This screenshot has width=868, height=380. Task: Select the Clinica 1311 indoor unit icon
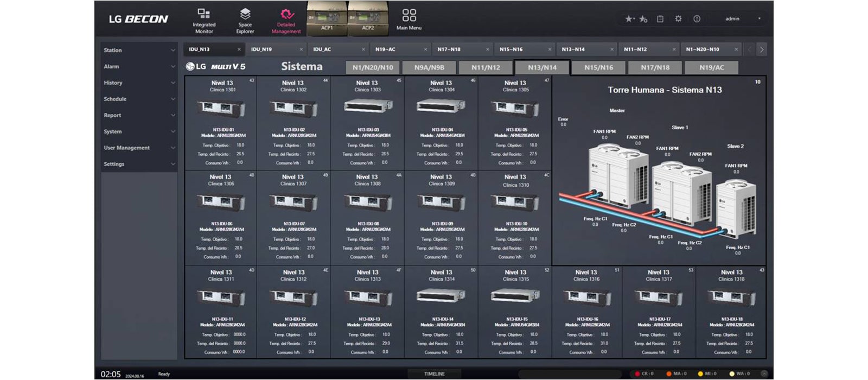click(221, 297)
